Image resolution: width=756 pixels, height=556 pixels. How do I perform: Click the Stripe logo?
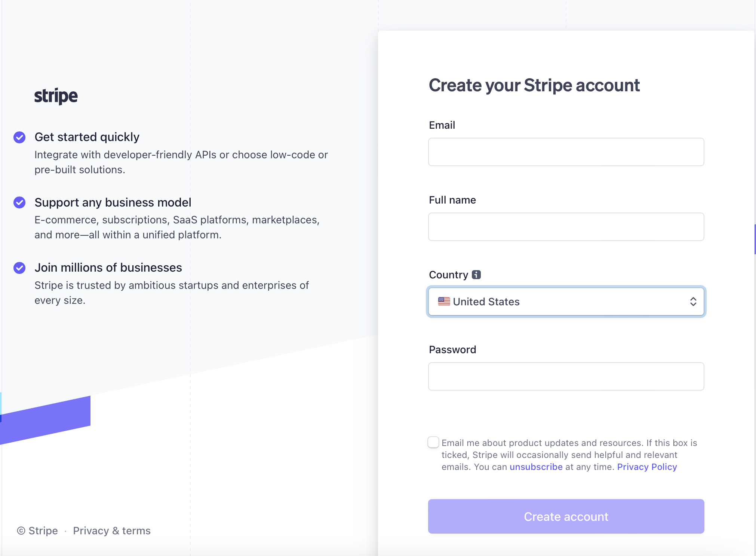pos(56,96)
